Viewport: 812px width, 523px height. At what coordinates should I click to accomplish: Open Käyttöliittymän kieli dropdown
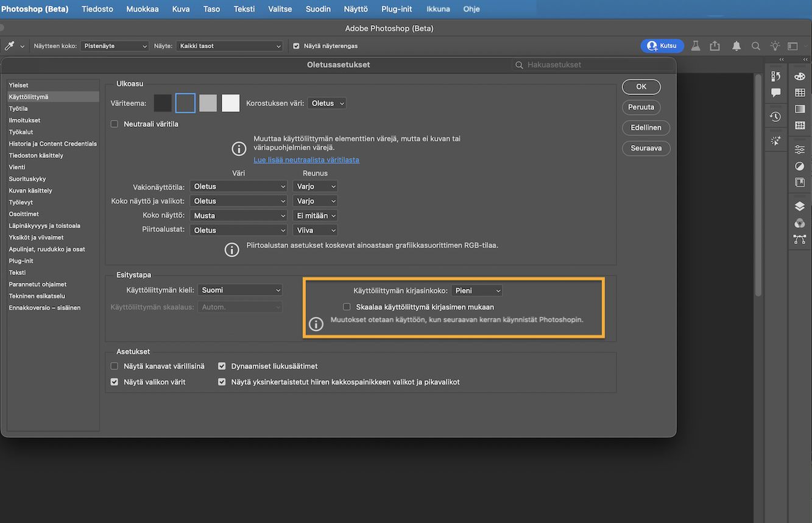[x=240, y=291]
